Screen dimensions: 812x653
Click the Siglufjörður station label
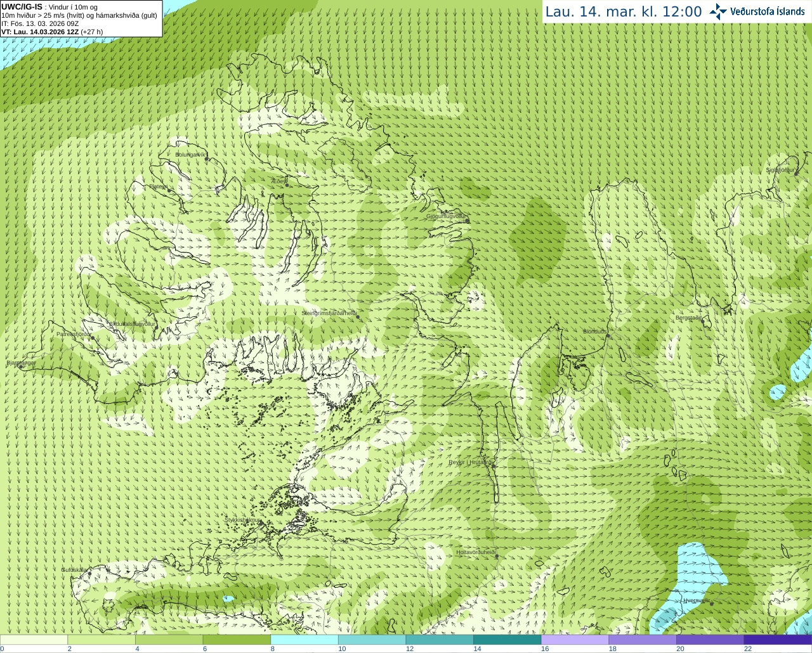tap(780, 170)
